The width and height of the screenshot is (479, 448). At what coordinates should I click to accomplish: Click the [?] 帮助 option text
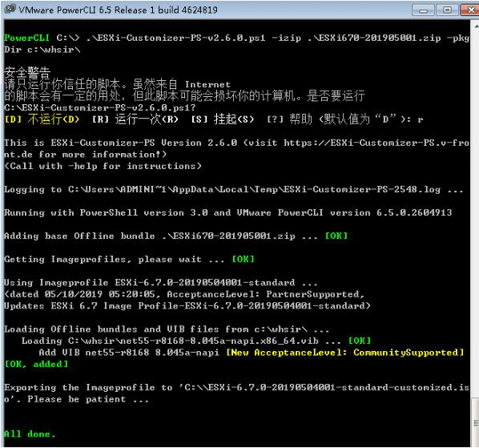coord(289,119)
